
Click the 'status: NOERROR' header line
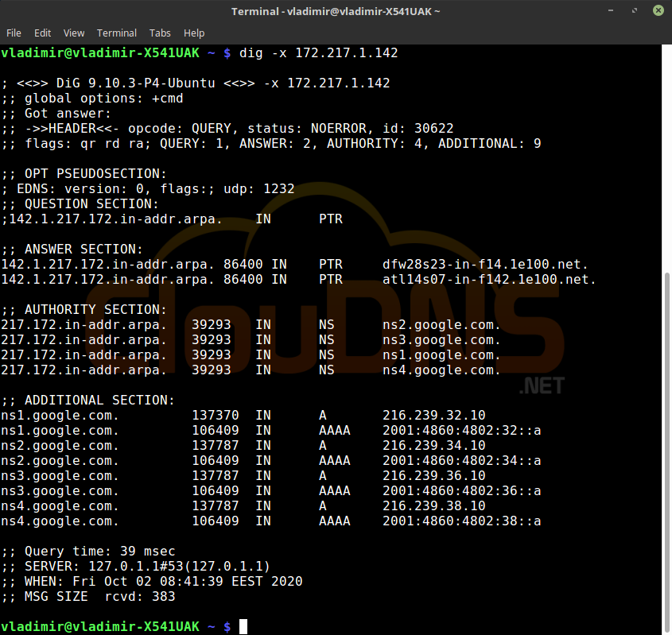pos(227,128)
